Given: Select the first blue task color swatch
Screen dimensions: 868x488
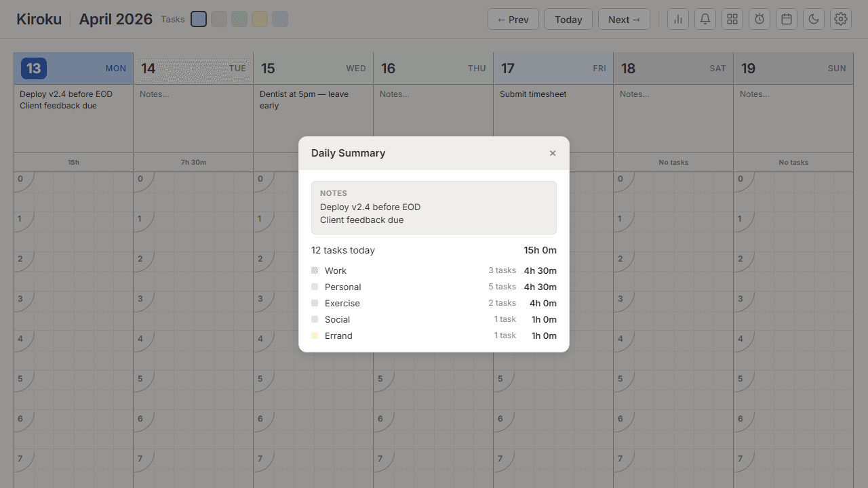Looking at the screenshot, I should (x=199, y=19).
